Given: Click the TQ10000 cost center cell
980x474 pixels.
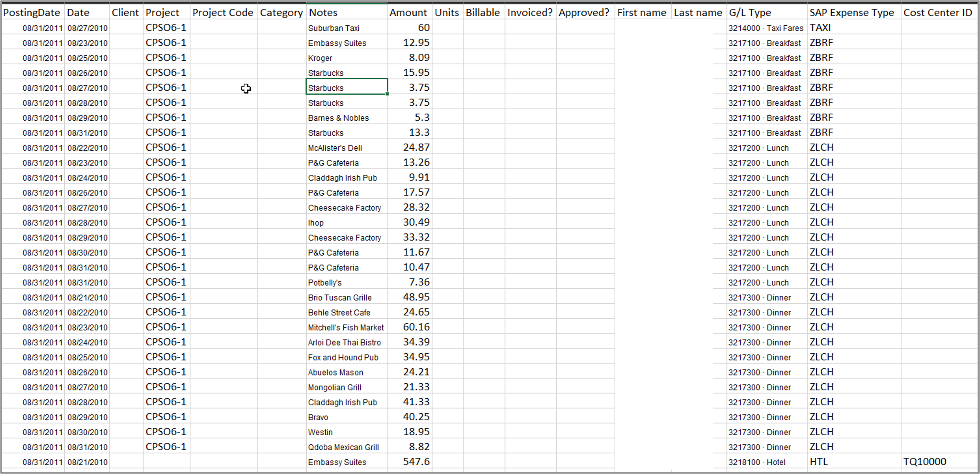Looking at the screenshot, I should [x=939, y=462].
